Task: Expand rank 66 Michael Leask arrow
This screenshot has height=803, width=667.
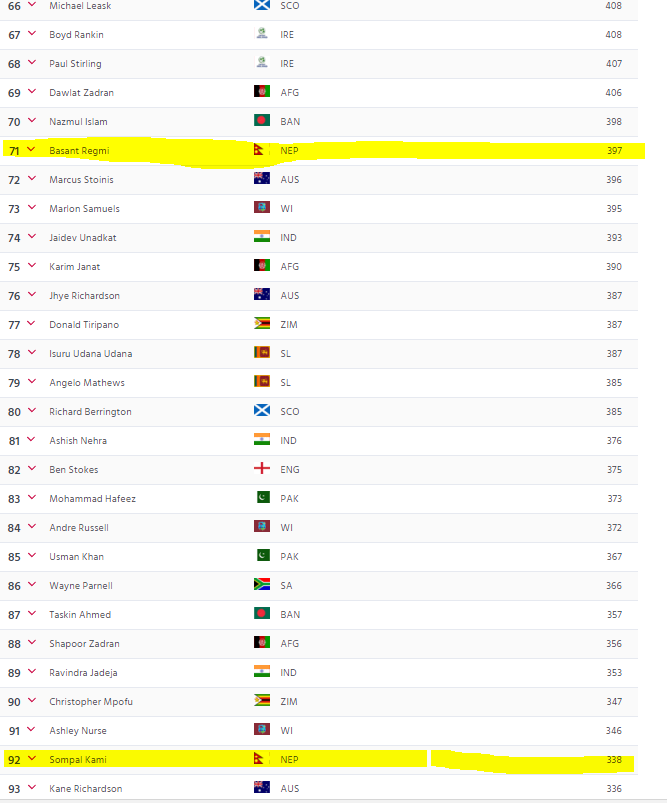Action: click(31, 5)
